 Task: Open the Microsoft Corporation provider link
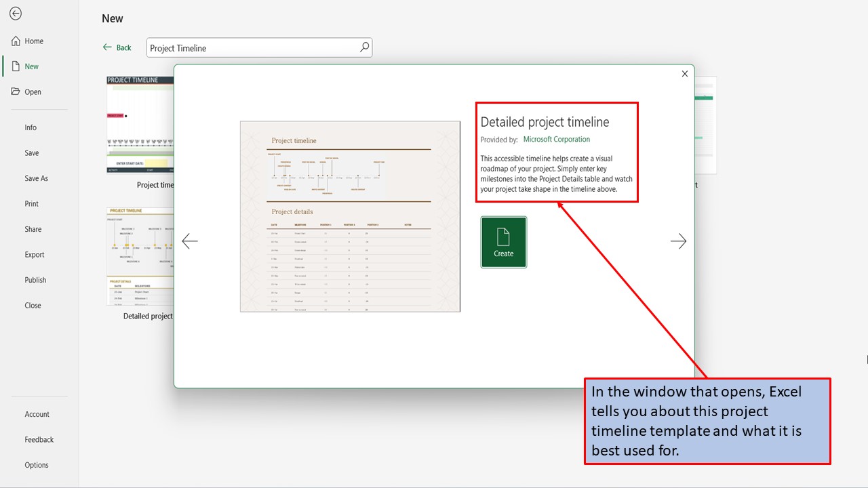click(x=556, y=140)
